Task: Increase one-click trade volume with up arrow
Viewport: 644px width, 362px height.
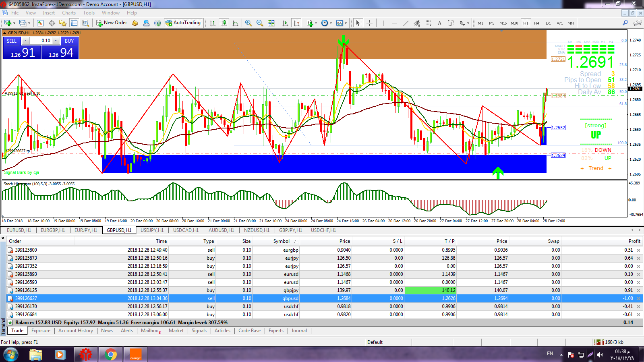Action: click(x=56, y=41)
